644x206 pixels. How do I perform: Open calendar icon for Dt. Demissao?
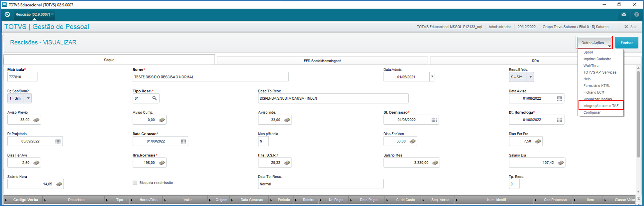click(x=434, y=120)
